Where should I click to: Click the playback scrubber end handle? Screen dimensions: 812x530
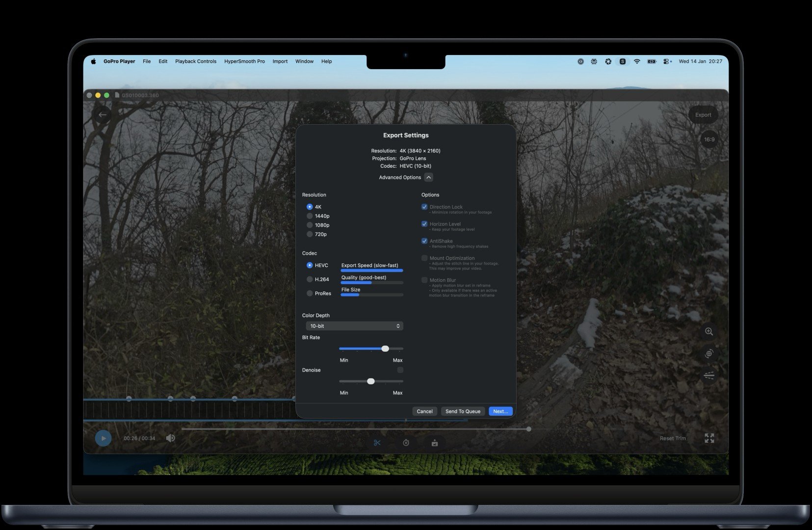click(x=528, y=429)
